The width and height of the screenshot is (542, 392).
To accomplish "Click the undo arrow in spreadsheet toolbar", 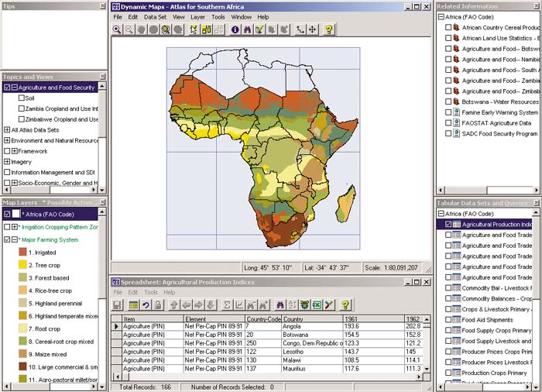I will pos(145,305).
